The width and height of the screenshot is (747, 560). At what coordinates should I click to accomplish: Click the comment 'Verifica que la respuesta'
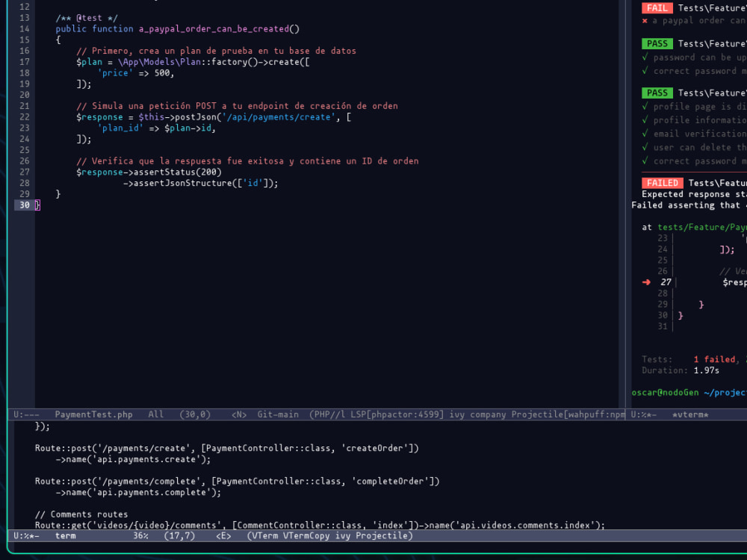pyautogui.click(x=248, y=161)
